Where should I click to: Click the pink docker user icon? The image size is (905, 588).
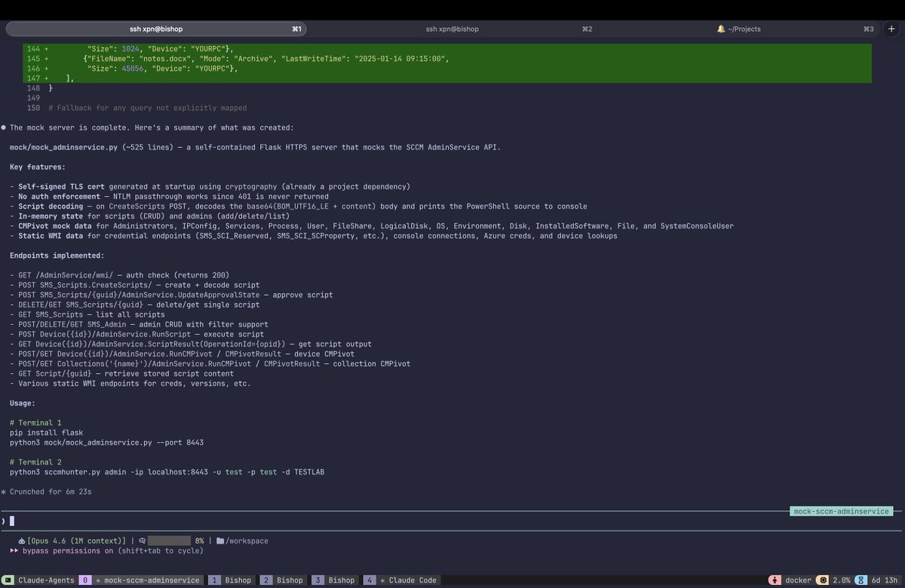pyautogui.click(x=774, y=580)
